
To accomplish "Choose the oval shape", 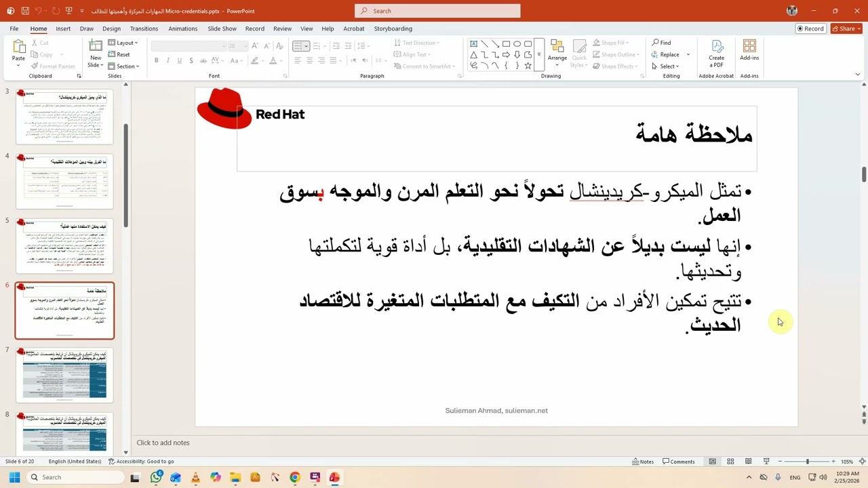I will [517, 44].
